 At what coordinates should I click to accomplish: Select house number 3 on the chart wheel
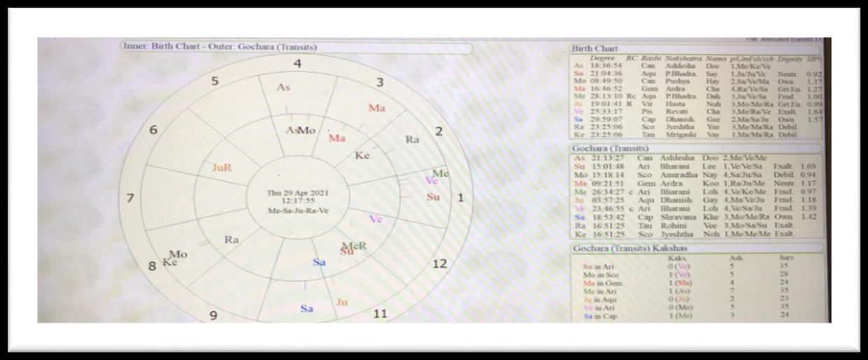coord(380,82)
